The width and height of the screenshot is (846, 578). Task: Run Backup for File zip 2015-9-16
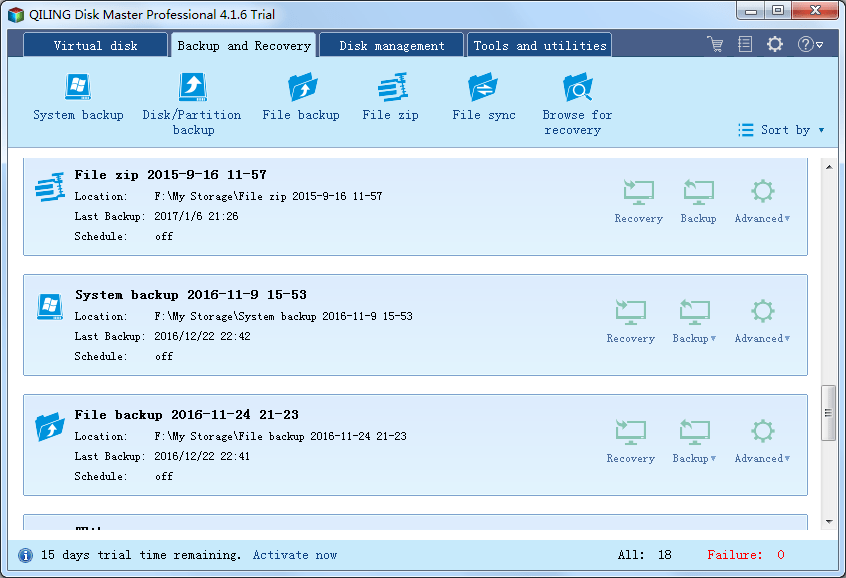698,201
